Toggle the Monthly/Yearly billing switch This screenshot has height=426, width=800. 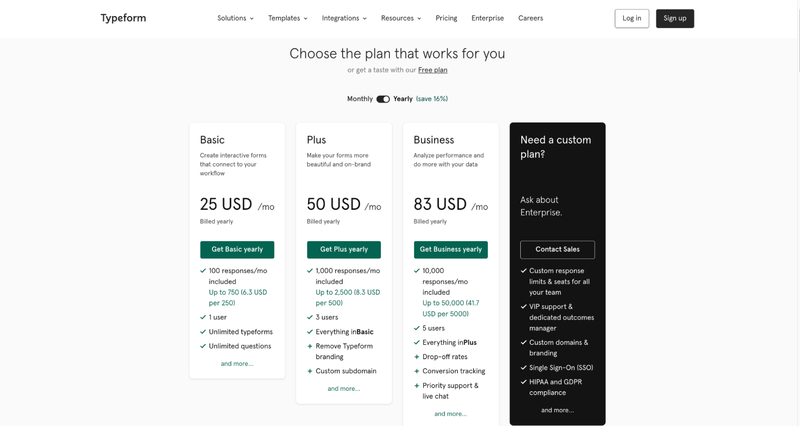(383, 99)
